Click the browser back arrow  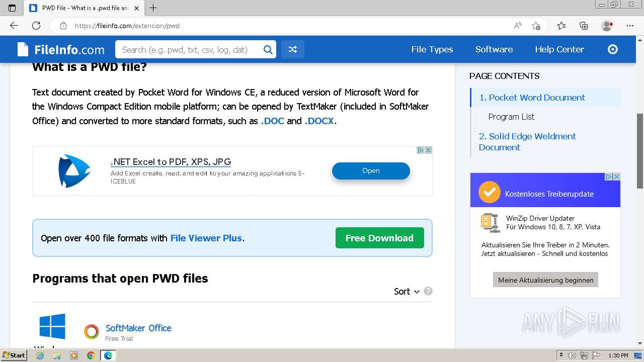(14, 26)
